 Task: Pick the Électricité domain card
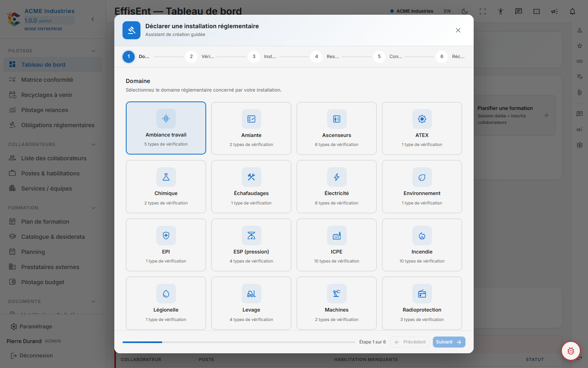(336, 186)
